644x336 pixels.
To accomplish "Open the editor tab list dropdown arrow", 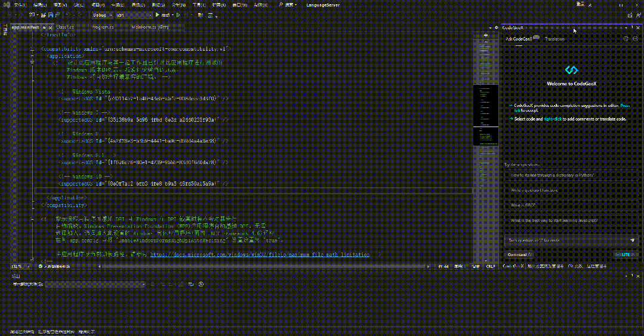I will pyautogui.click(x=490, y=28).
